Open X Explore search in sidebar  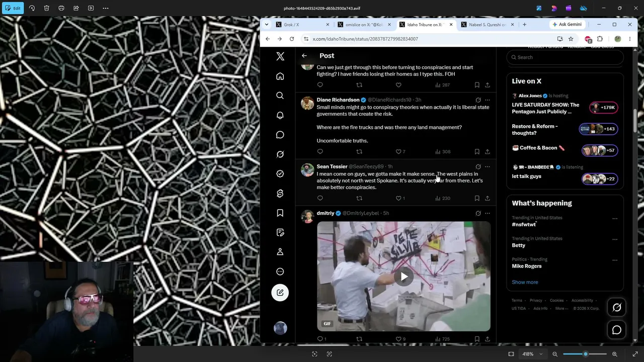point(280,96)
